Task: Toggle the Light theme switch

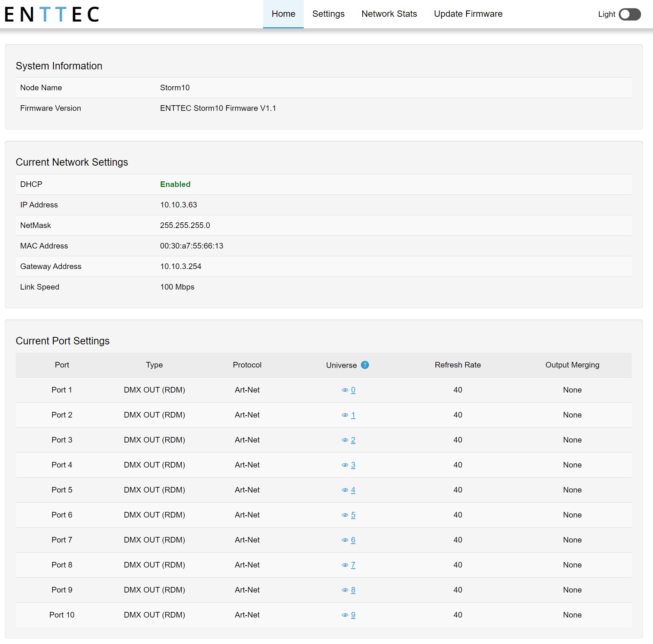Action: 629,14
